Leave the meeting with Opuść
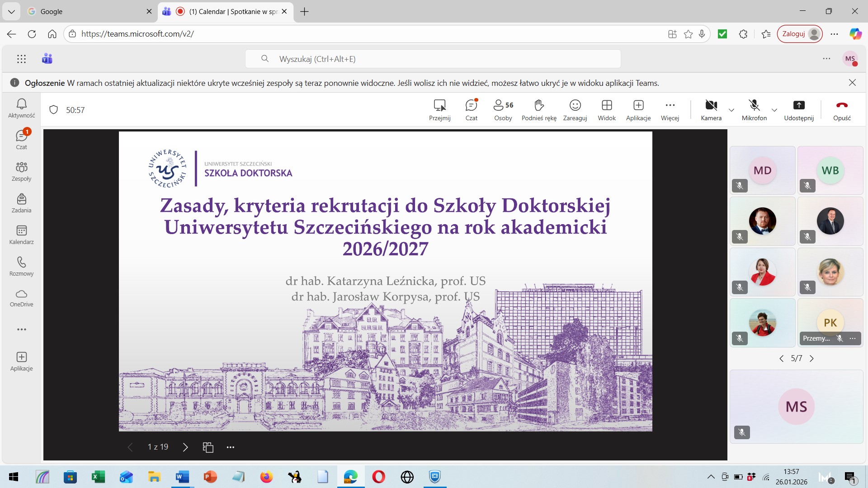 [842, 110]
